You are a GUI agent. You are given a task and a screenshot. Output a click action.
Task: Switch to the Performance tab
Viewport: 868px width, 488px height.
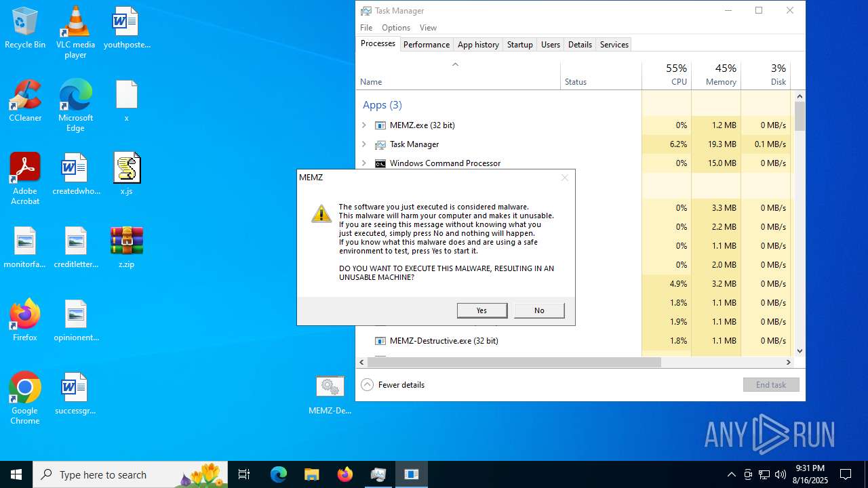point(427,45)
